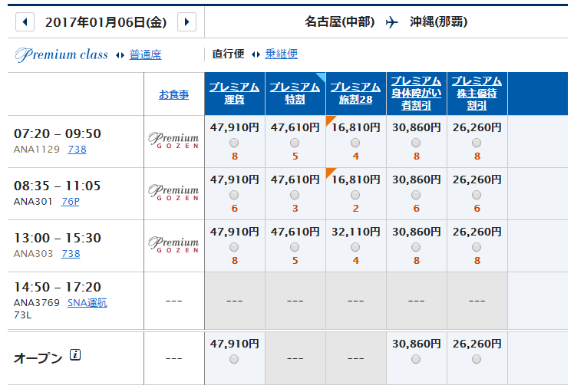This screenshot has width=574, height=392.
Task: Open プレミアム特割 fare column header
Action: click(295, 94)
